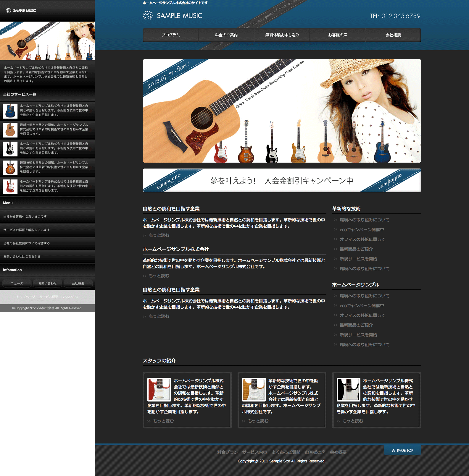Click the SAMPLE MUSIC logo in the main header
Viewport: 469px width, 476px height.
(173, 15)
